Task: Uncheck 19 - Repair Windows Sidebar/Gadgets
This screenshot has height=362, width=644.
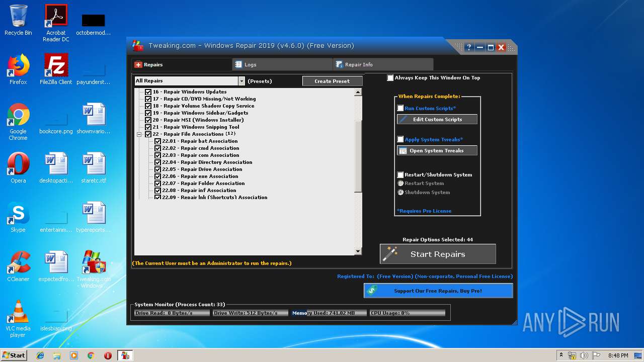Action: click(148, 113)
